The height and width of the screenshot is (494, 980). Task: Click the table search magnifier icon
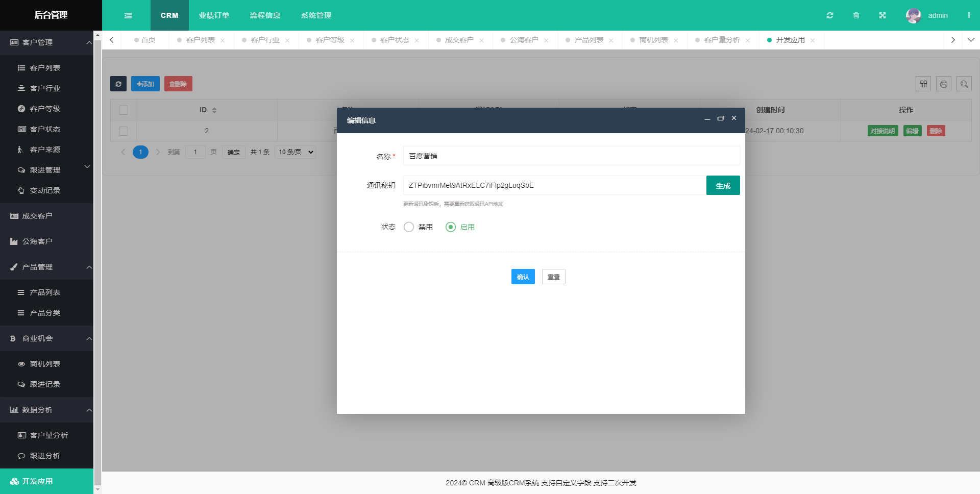(x=964, y=84)
